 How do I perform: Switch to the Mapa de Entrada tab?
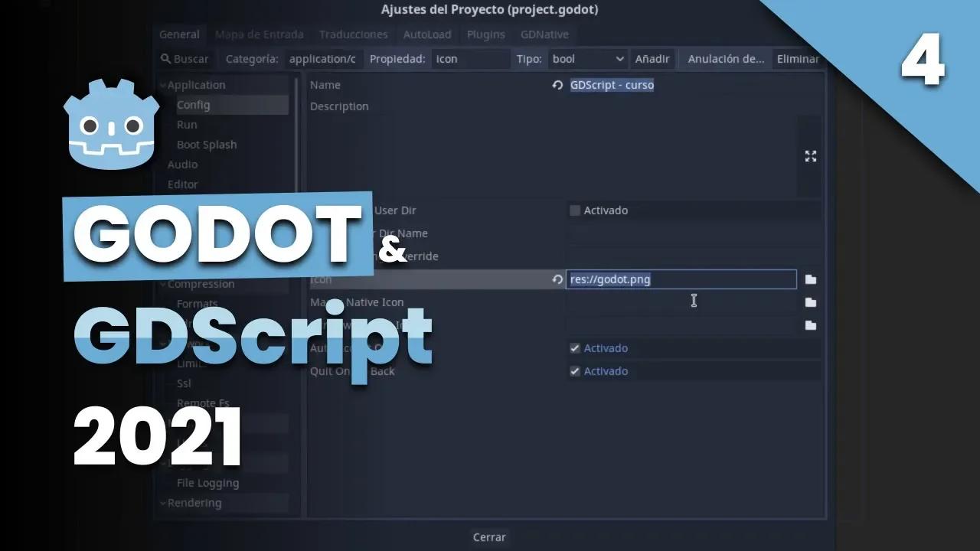point(259,34)
